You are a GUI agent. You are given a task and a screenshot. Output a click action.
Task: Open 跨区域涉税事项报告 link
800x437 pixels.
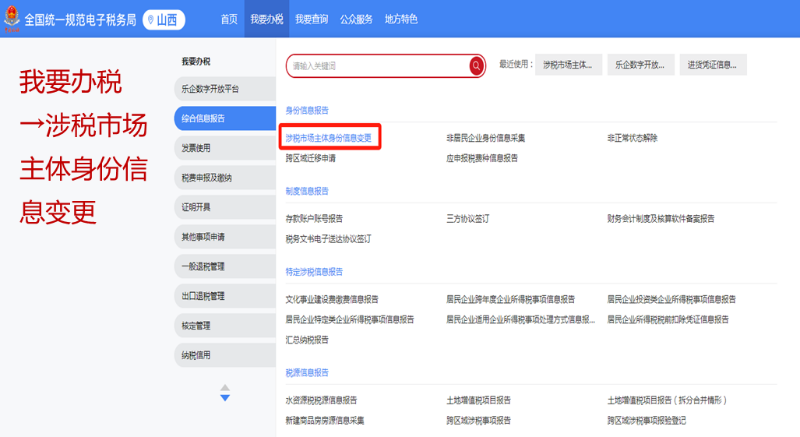[478, 420]
